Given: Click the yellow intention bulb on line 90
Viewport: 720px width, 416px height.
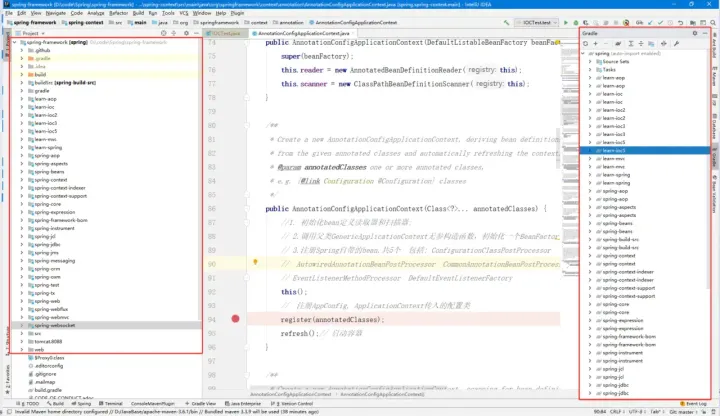Looking at the screenshot, I should click(x=255, y=262).
